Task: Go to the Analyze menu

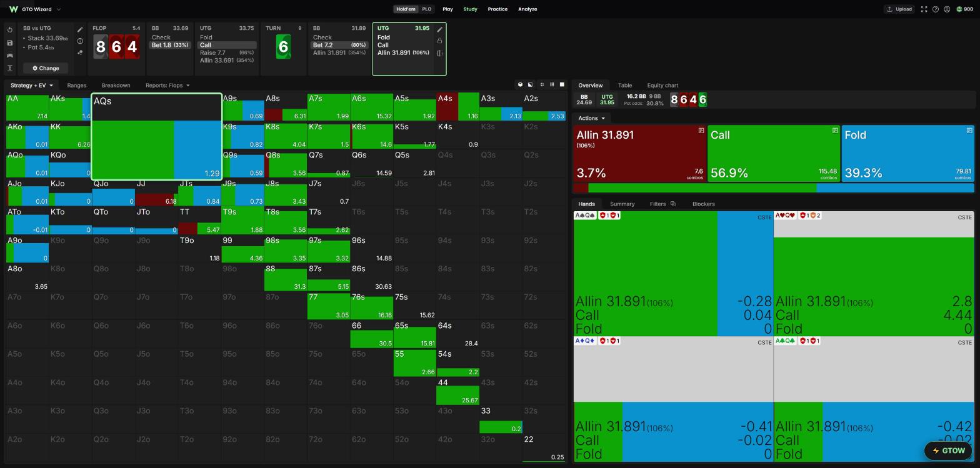Action: tap(527, 9)
